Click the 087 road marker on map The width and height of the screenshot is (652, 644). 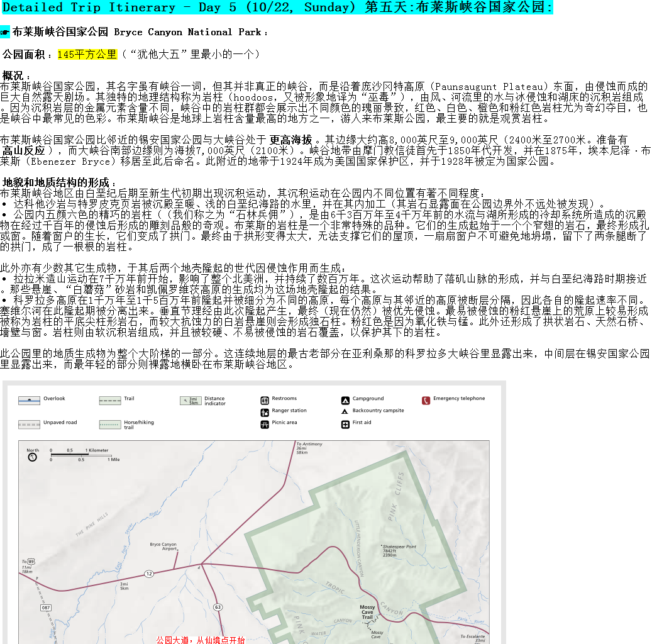(46, 608)
